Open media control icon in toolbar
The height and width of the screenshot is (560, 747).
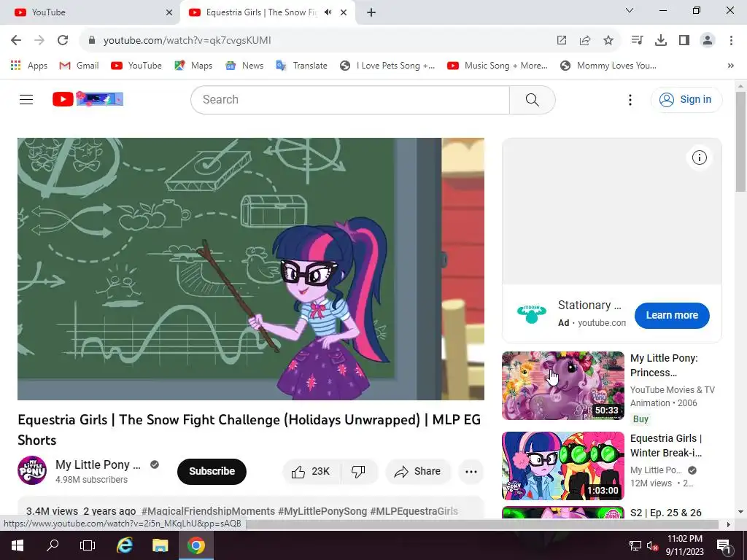(x=637, y=41)
